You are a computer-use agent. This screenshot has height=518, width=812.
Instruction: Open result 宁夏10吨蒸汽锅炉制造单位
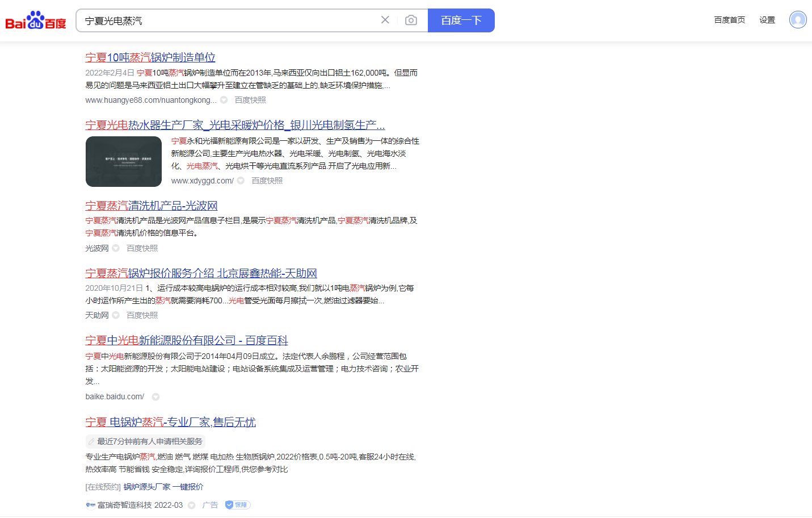(150, 57)
